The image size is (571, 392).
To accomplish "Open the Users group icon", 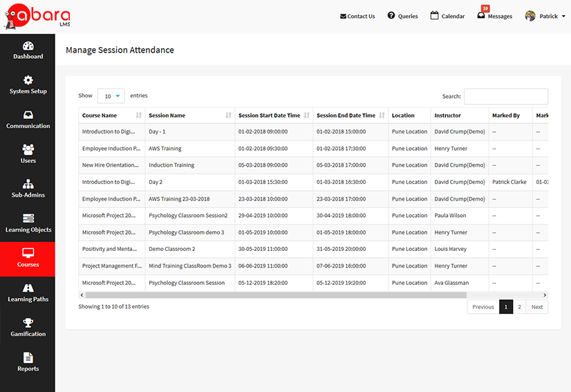I will tap(28, 149).
